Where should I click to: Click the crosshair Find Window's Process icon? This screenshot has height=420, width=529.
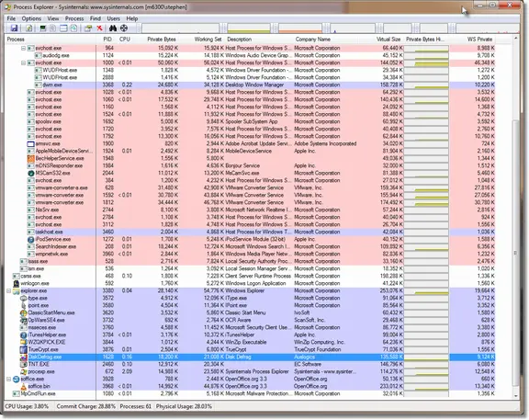(124, 28)
